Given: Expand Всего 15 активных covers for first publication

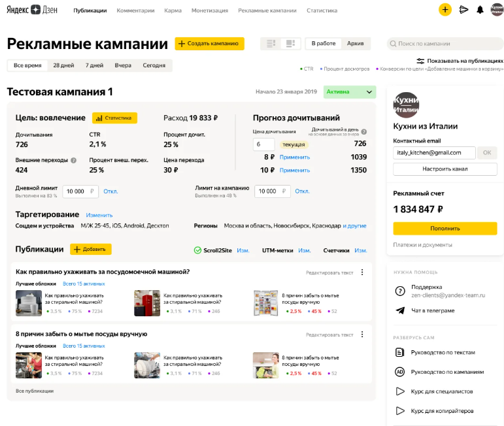Looking at the screenshot, I should click(x=84, y=284).
